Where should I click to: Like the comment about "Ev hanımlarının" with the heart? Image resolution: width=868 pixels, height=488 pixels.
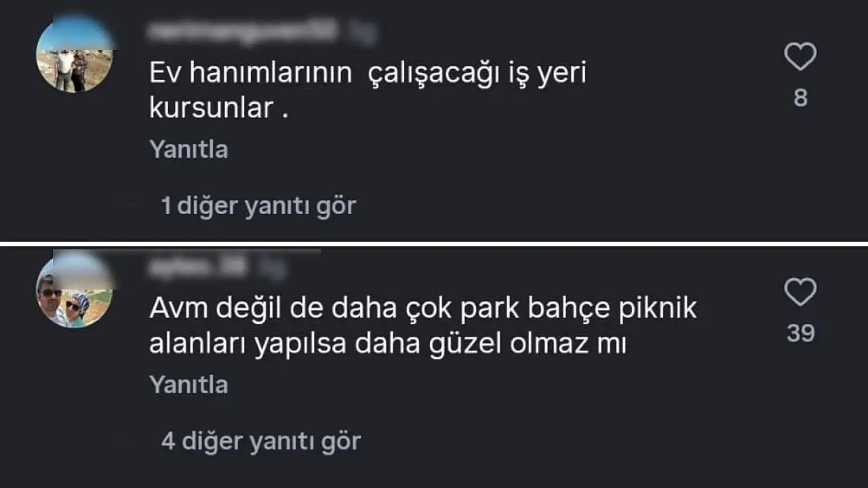[800, 56]
